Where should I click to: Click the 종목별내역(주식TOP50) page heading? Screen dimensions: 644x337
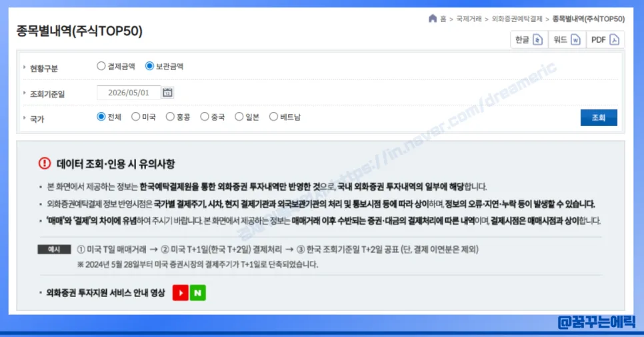click(79, 31)
